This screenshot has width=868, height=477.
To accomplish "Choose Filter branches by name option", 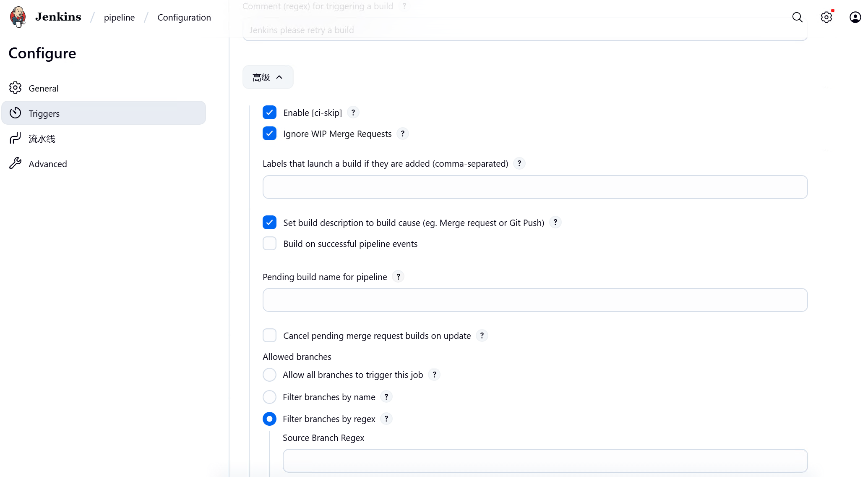I will click(269, 397).
